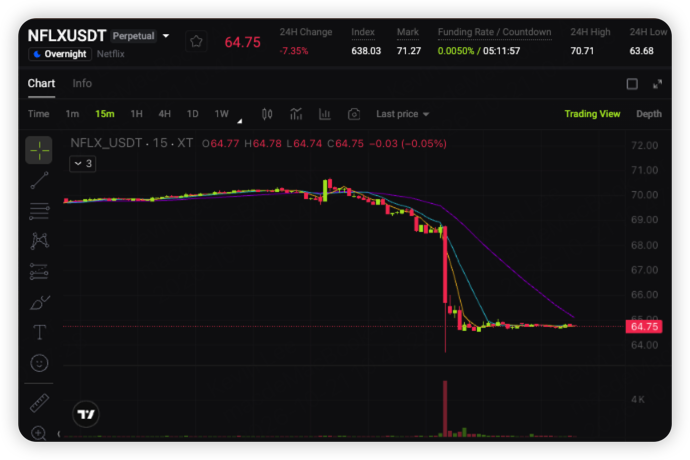Select the 4H timeframe
The image size is (690, 460).
165,114
